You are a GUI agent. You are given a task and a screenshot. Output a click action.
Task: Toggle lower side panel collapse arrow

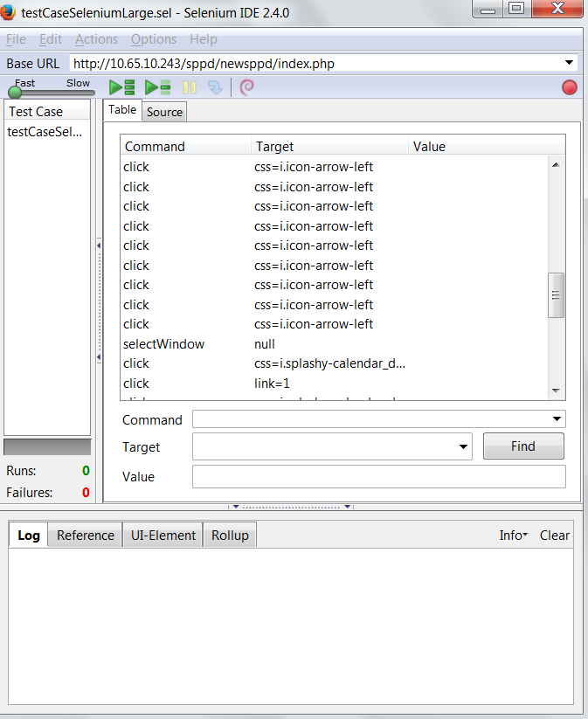99,356
